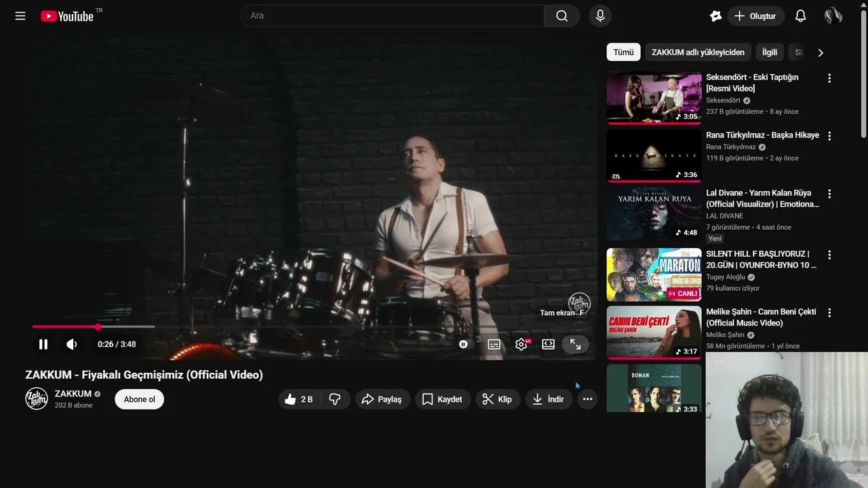868x488 pixels.
Task: Open Seksendört Eski Taptığın thumbnail
Action: (654, 98)
